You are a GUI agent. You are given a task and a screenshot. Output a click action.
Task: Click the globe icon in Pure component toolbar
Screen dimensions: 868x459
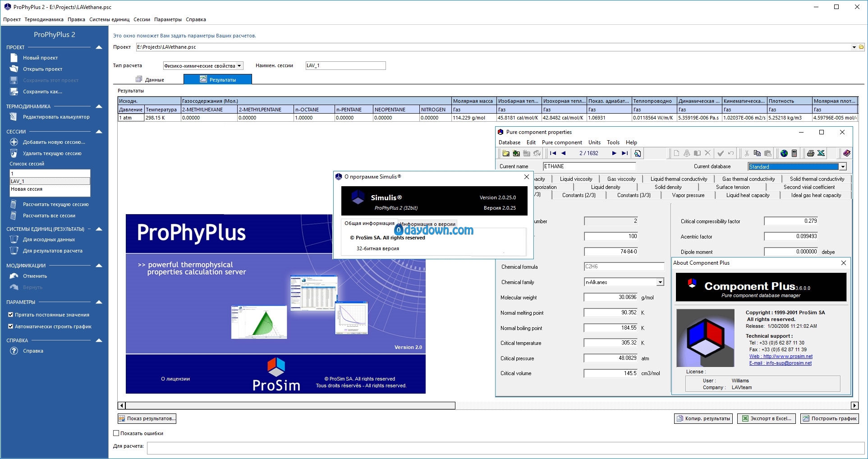pos(784,153)
